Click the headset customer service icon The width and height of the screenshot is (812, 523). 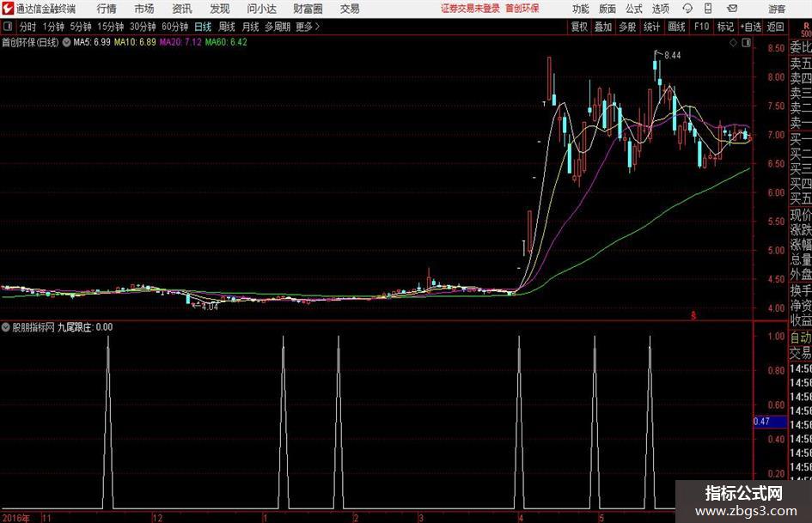pos(687,9)
